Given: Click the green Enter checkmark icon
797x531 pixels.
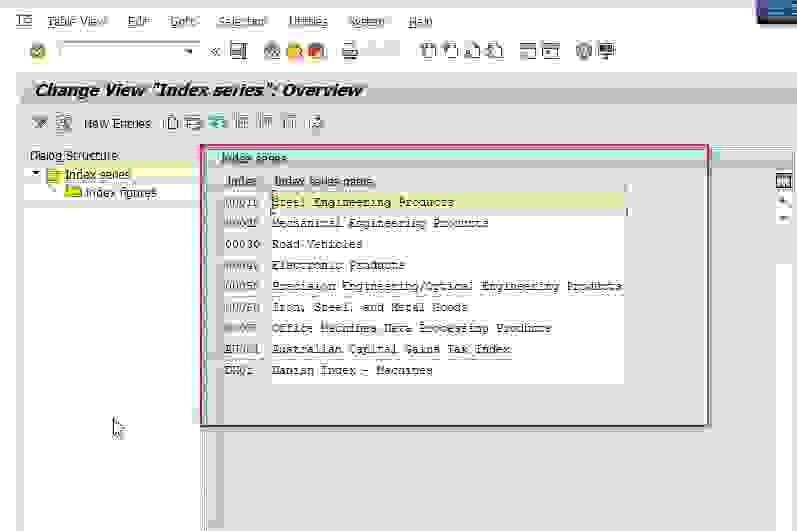Looking at the screenshot, I should click(x=38, y=51).
